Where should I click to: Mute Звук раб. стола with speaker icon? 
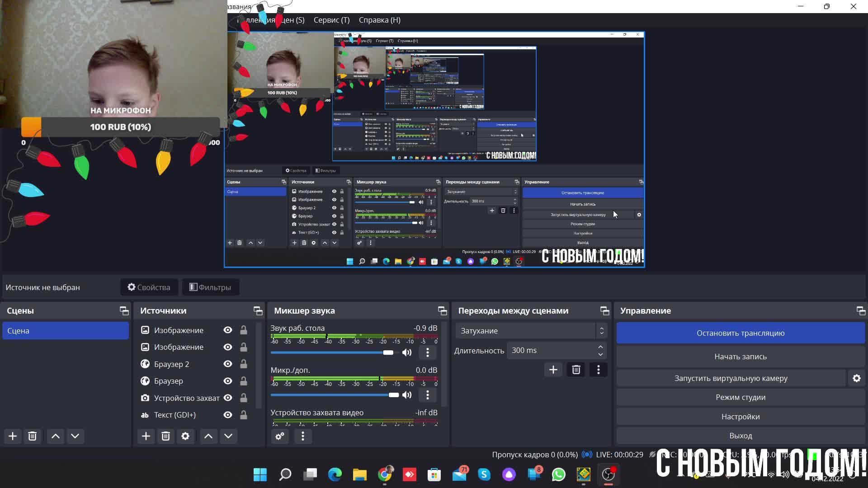[x=406, y=352]
